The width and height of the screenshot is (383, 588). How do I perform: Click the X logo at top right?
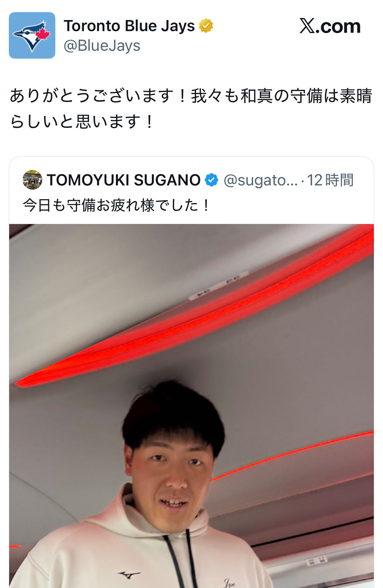pos(330,26)
